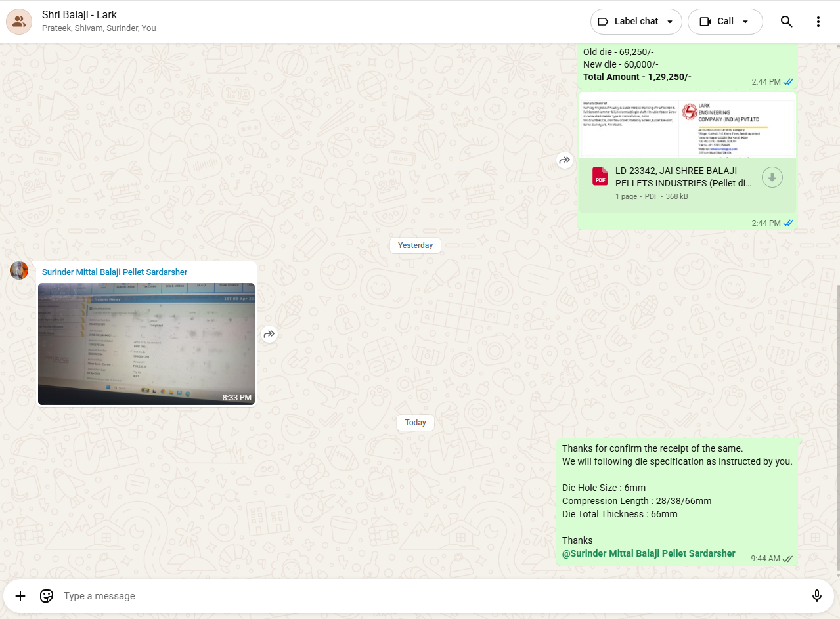Forward the PDF document message
The height and width of the screenshot is (619, 840).
[x=565, y=160]
